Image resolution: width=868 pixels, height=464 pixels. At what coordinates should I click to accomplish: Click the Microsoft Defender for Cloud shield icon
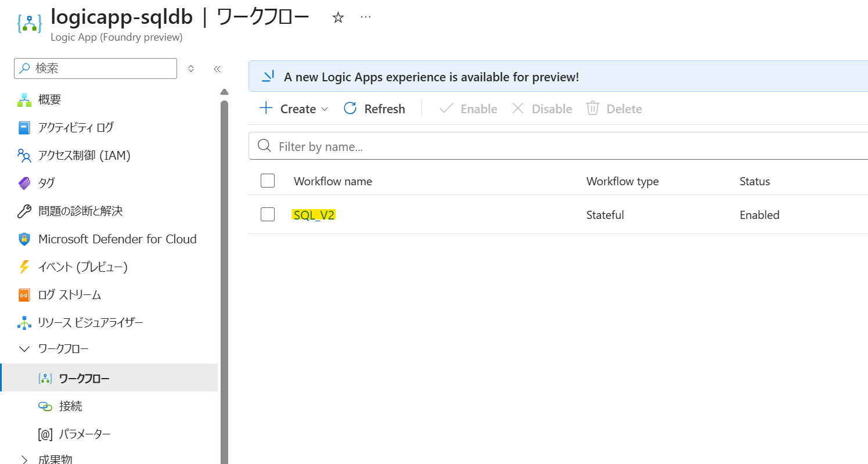pyautogui.click(x=24, y=239)
